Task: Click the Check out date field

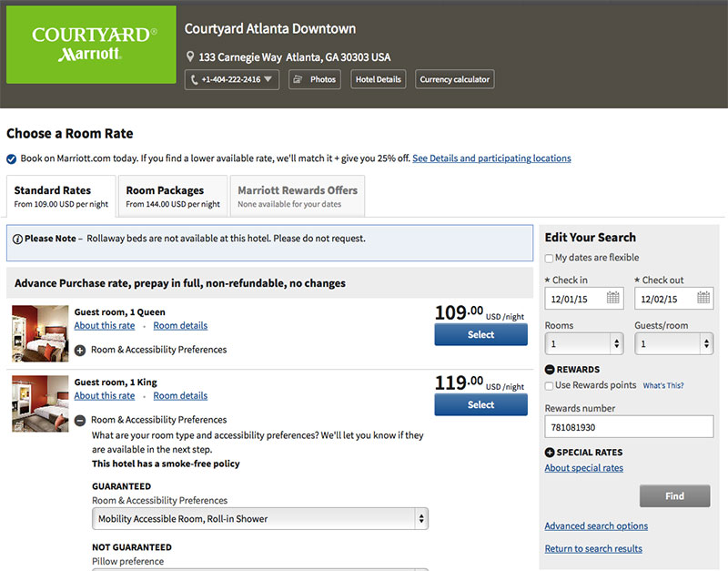Action: click(674, 299)
